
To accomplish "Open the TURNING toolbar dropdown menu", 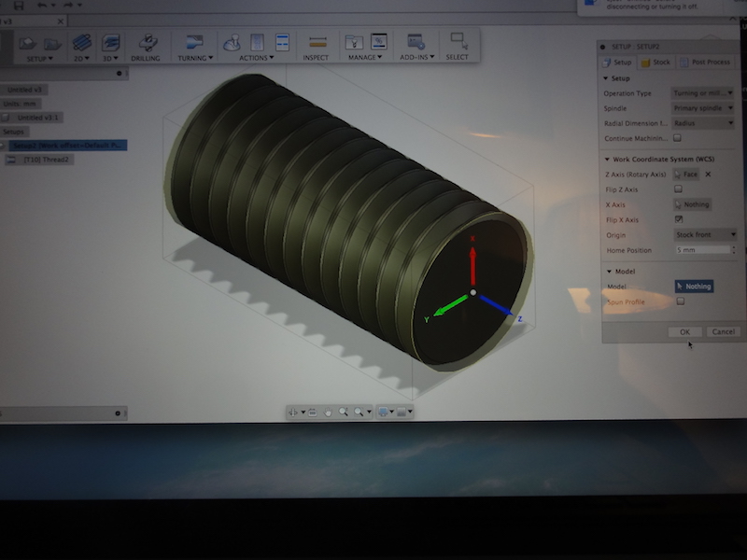I will [195, 58].
